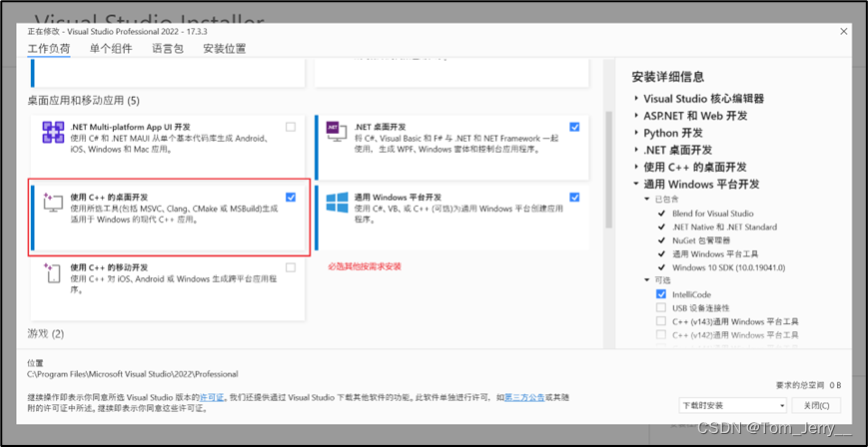Close the installer dialog with the X icon
Viewport: 868px width, 447px height.
coord(844,32)
